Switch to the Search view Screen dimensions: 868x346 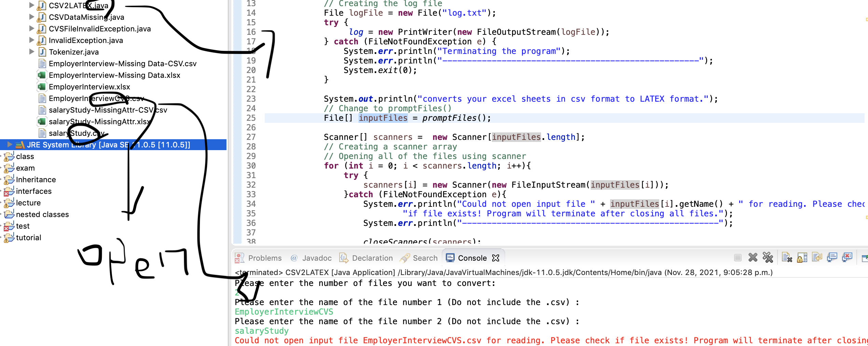click(425, 258)
